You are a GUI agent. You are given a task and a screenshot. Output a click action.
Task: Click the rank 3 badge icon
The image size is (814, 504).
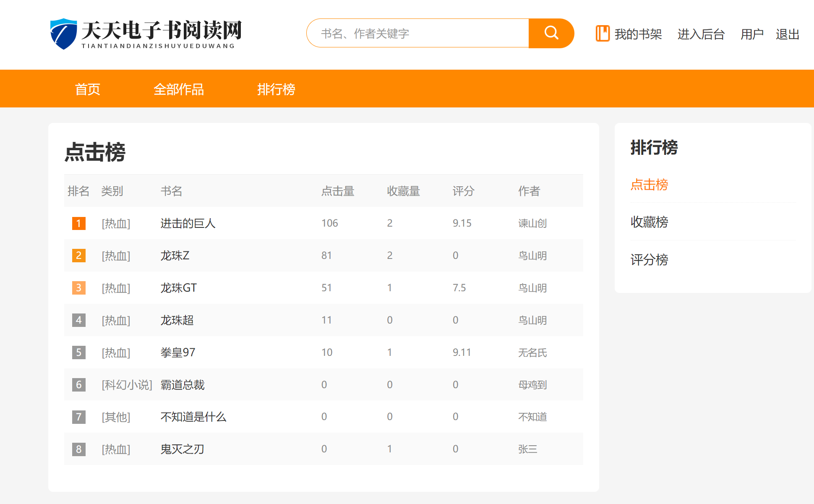click(x=79, y=288)
